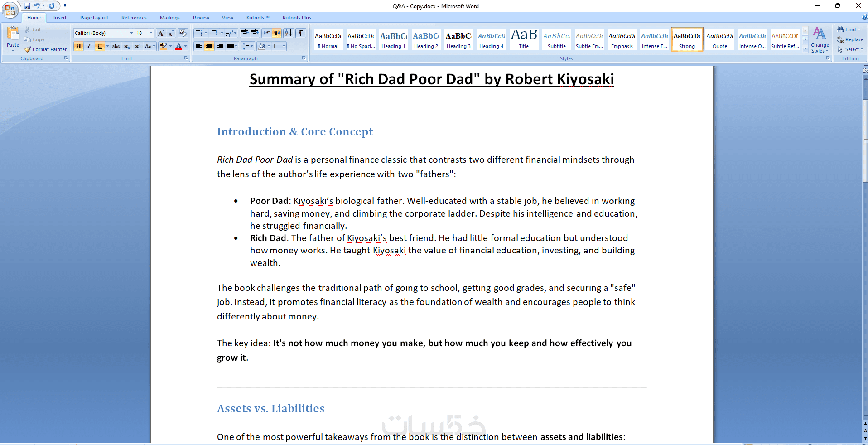Open the line spacing dropdown
The image size is (868, 445).
pos(247,46)
